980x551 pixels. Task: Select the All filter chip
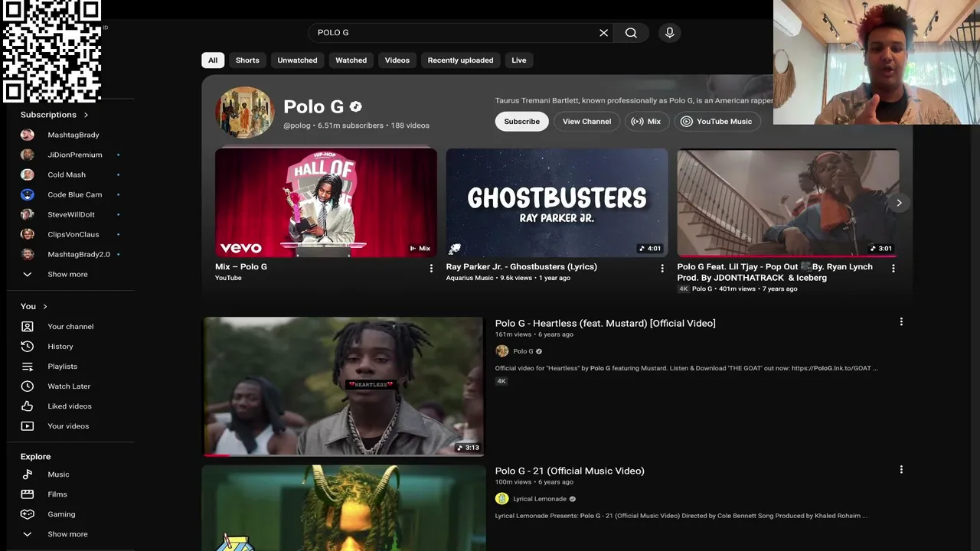click(x=213, y=60)
